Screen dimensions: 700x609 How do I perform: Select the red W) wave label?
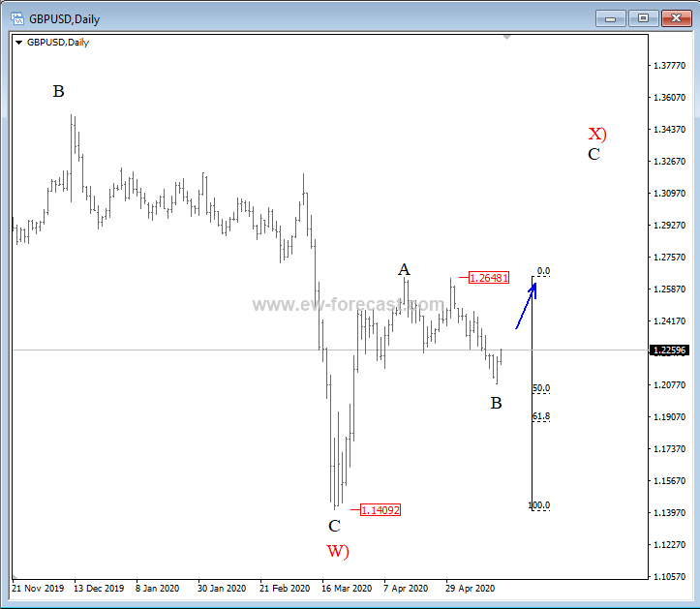(x=337, y=552)
